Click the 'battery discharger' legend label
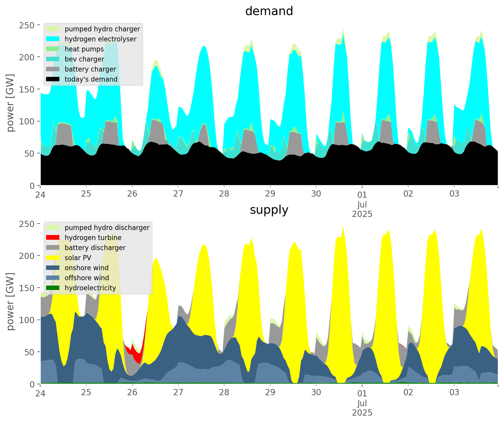504x423 pixels. coord(95,248)
